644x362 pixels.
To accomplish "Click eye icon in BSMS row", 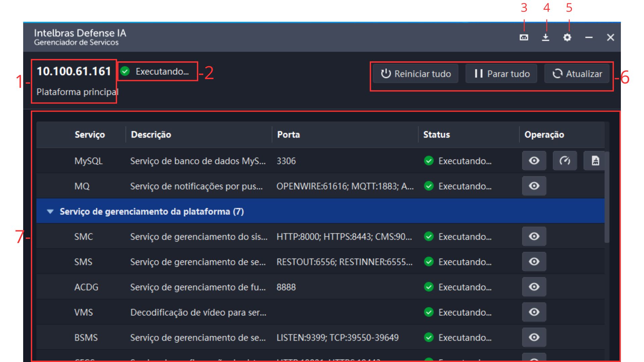I will pyautogui.click(x=534, y=338).
